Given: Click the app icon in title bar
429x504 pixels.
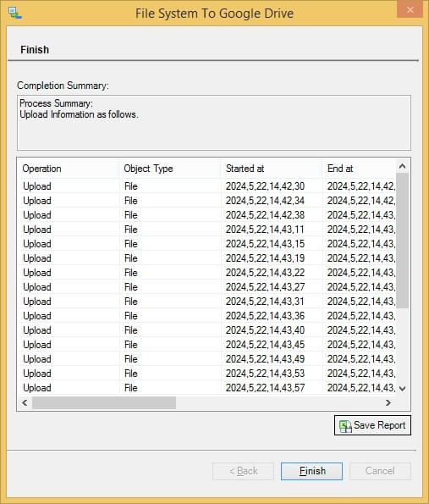Looking at the screenshot, I should pos(15,13).
